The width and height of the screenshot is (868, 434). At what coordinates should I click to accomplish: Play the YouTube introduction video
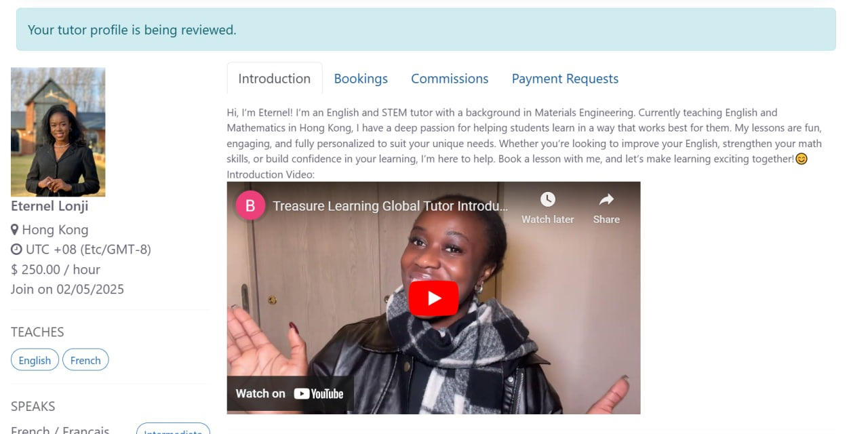433,298
